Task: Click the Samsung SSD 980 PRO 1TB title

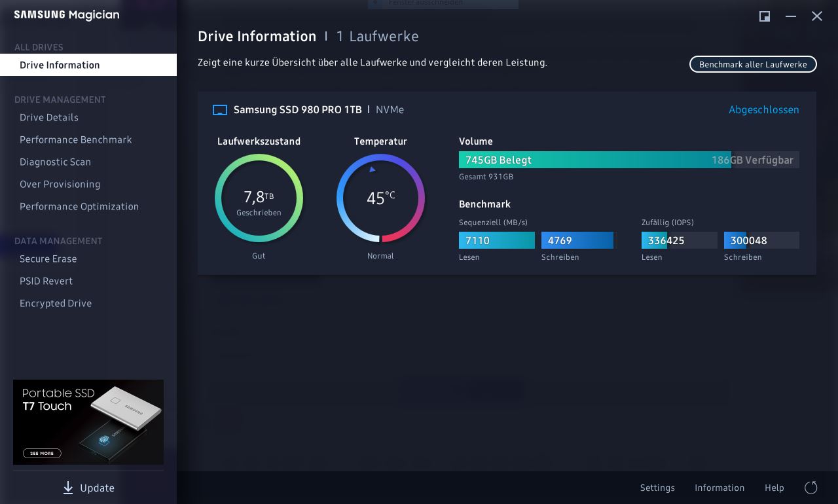Action: pos(297,110)
